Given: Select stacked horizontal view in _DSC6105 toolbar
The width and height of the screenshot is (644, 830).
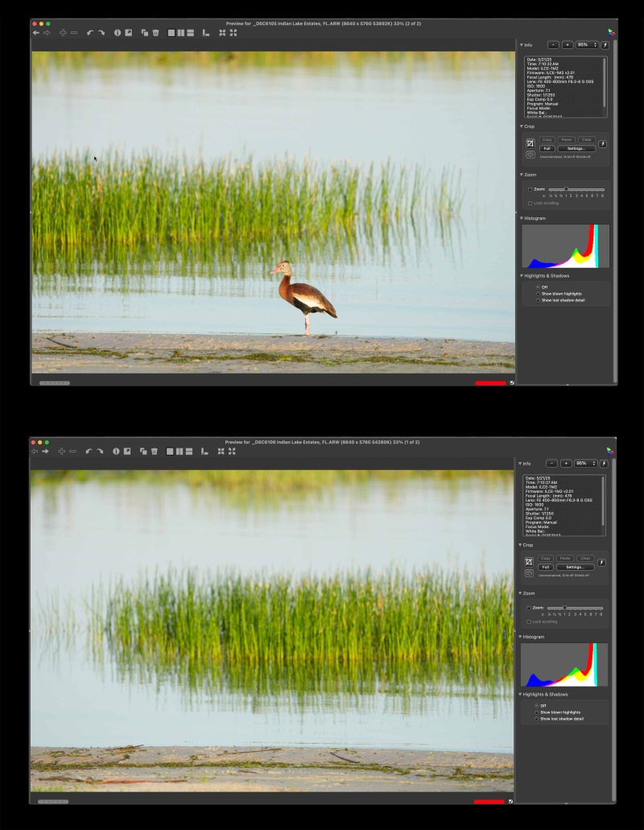Looking at the screenshot, I should tap(191, 33).
